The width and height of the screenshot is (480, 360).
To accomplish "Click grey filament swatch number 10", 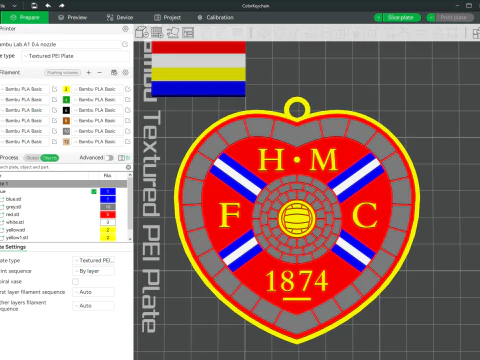I will (x=66, y=131).
